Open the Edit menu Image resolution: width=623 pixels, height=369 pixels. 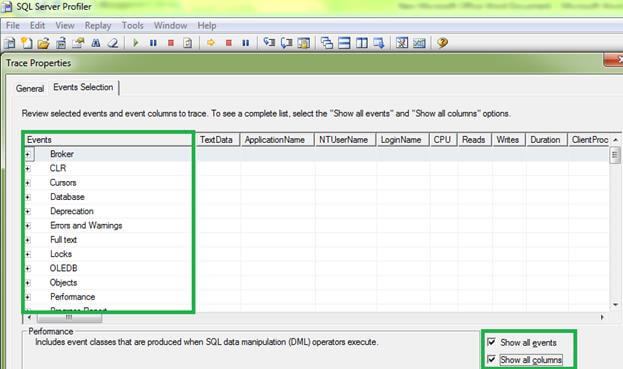37,25
